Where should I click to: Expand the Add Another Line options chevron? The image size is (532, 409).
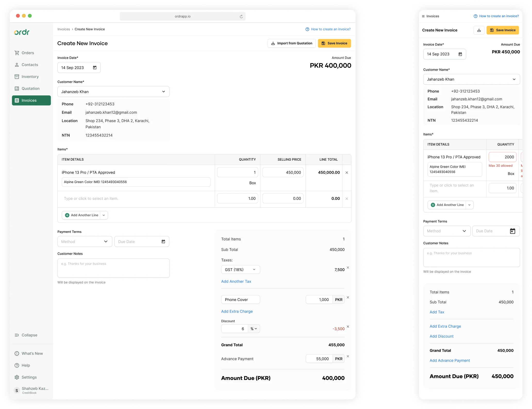point(103,215)
